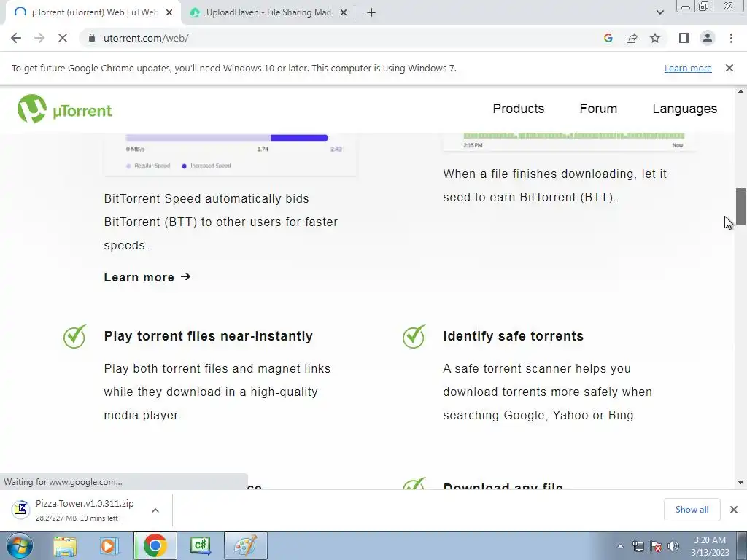This screenshot has width=747, height=560.
Task: Open the C# application in the taskbar
Action: pos(200,545)
